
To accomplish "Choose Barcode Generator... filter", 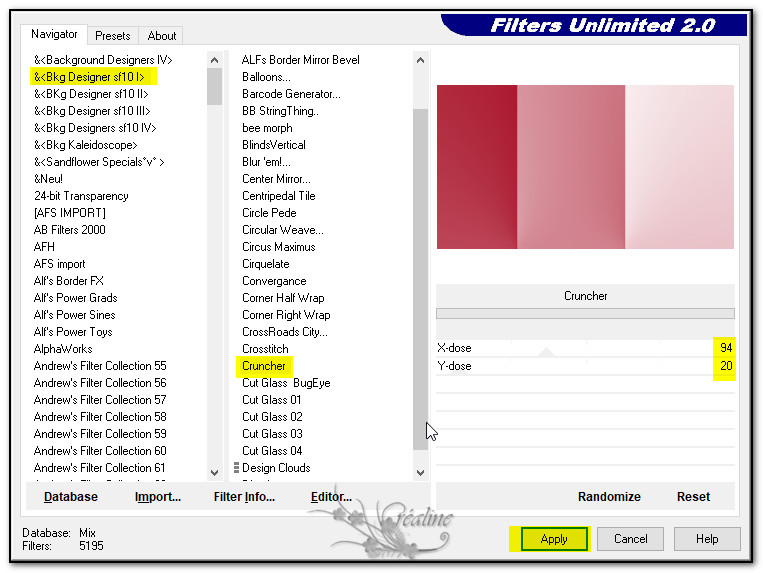I will click(291, 94).
